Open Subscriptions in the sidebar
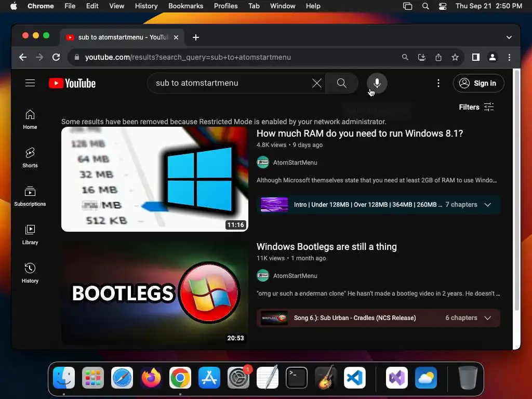This screenshot has width=532, height=399. coord(30,196)
